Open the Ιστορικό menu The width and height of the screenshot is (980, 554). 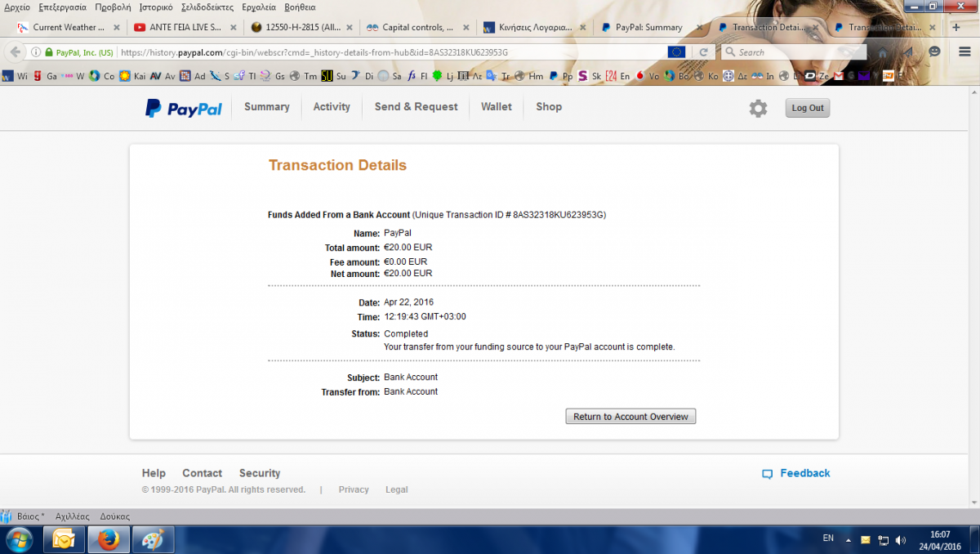coord(156,7)
